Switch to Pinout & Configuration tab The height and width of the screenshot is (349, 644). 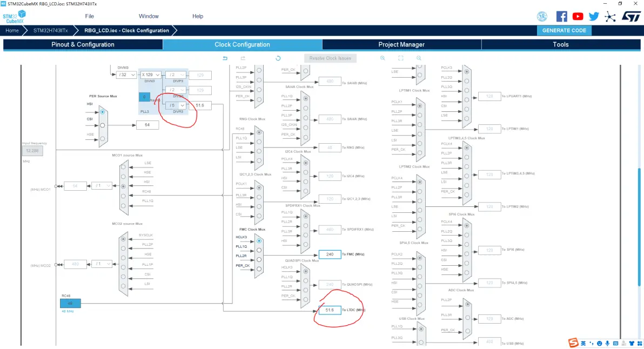coord(83,44)
